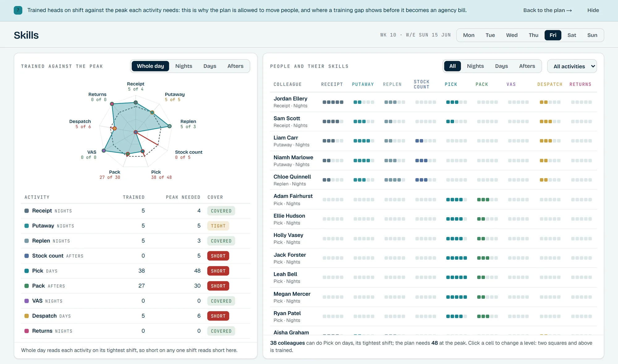
Task: Click the Despatch column header
Action: 550,84
